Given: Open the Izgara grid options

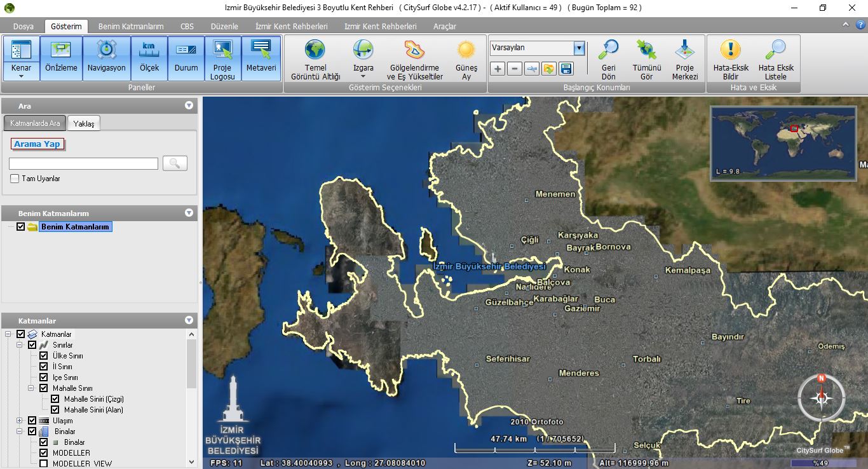Looking at the screenshot, I should 363,58.
